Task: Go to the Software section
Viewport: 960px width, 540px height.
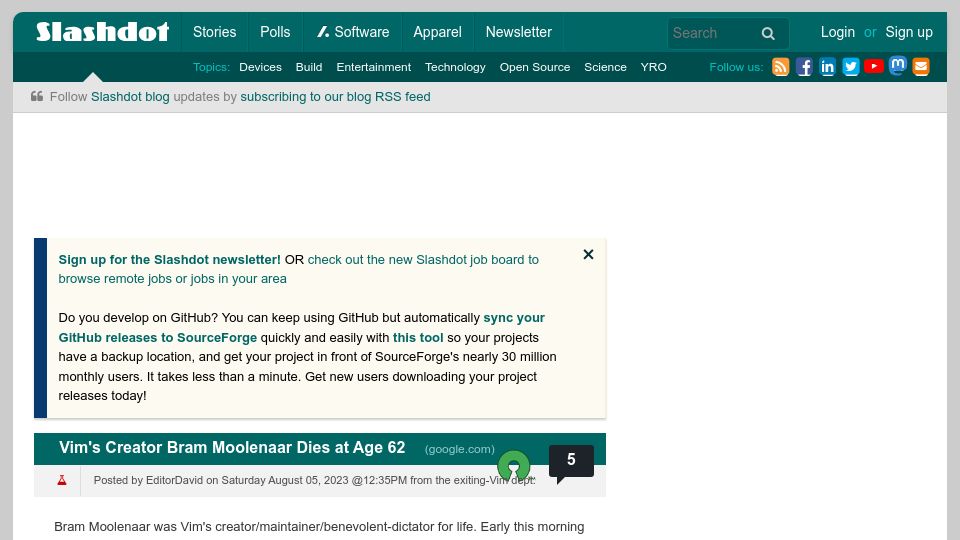Action: click(x=353, y=32)
